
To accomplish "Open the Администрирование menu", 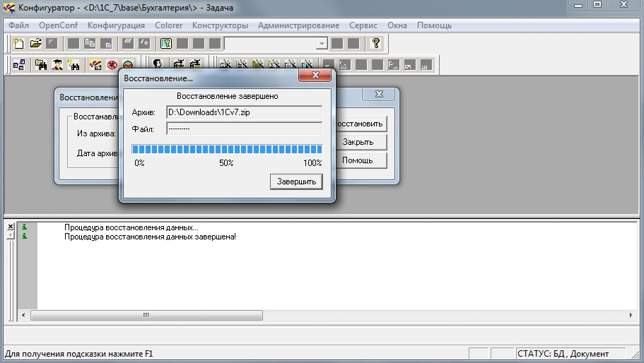I will click(298, 25).
